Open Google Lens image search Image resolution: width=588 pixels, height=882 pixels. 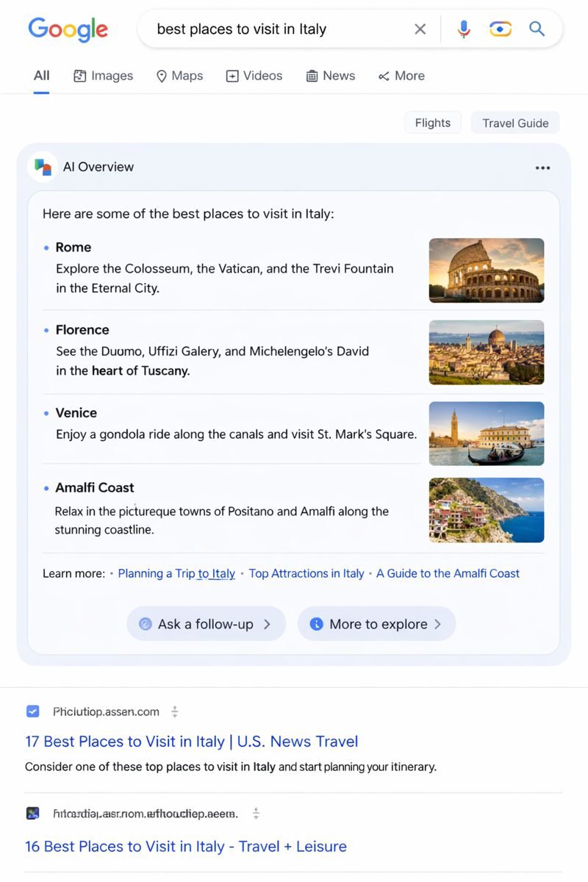point(501,29)
